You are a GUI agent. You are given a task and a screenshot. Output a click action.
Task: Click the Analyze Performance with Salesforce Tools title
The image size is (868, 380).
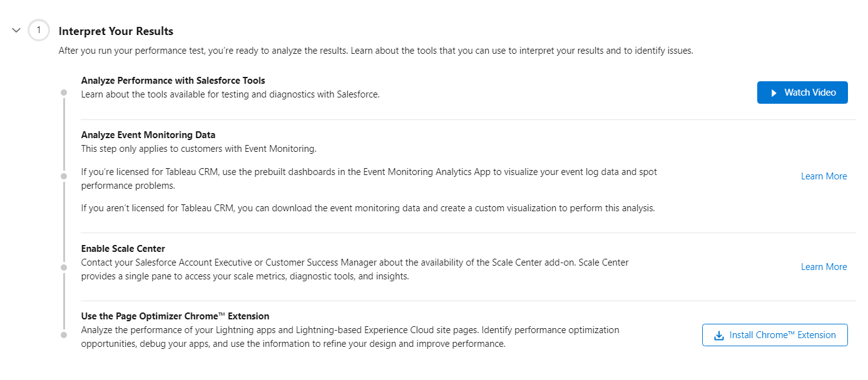pos(173,81)
